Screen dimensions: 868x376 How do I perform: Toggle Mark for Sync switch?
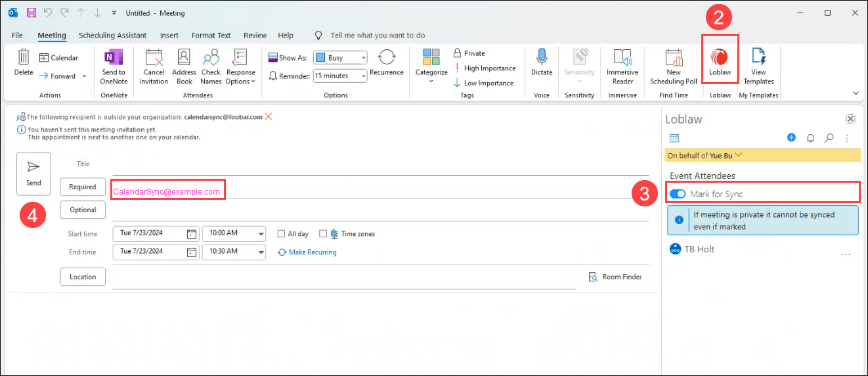click(x=678, y=194)
